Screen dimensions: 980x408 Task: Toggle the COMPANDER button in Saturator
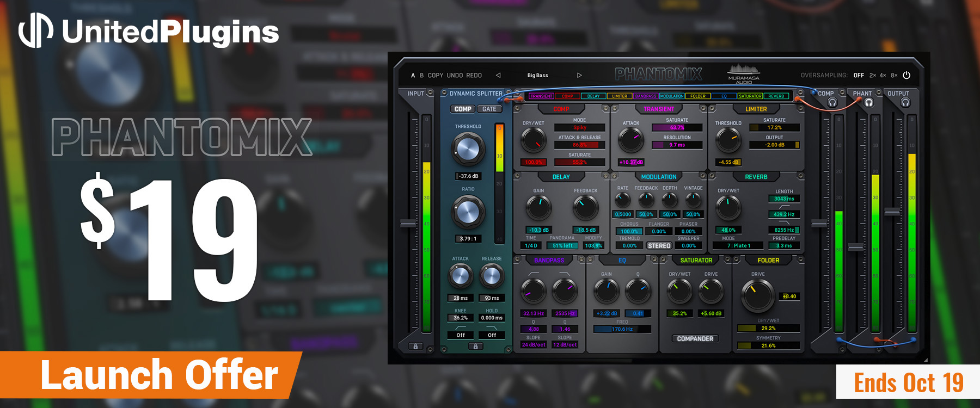[x=695, y=339]
